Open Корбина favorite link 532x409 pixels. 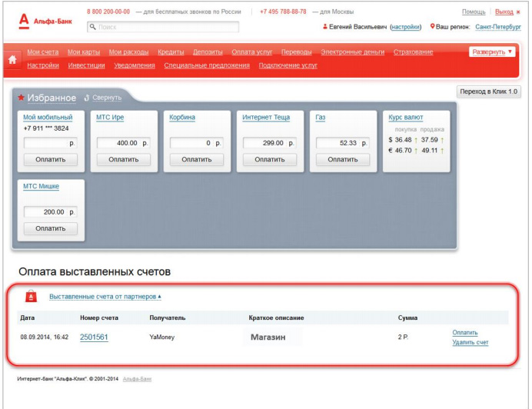[x=182, y=118]
